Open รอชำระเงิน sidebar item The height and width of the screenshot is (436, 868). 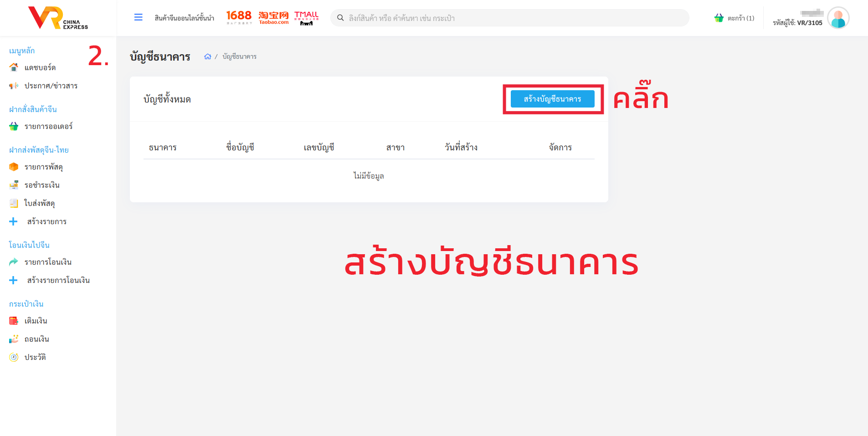[x=42, y=185]
